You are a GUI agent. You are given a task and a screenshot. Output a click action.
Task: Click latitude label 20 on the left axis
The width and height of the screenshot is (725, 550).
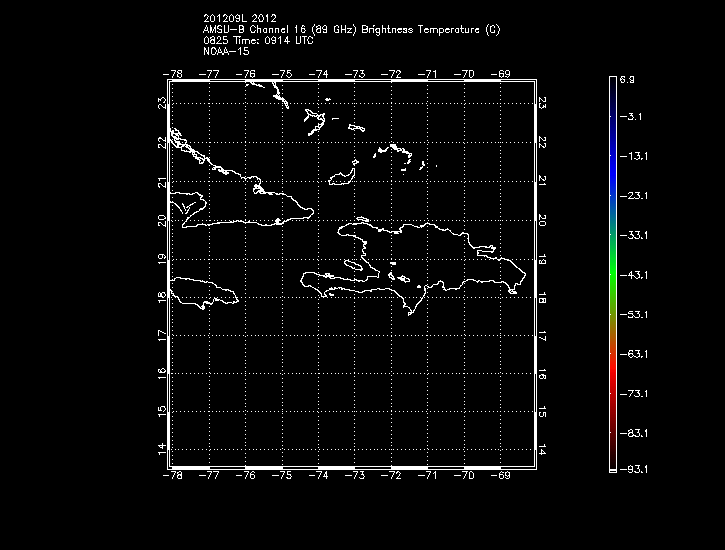pyautogui.click(x=162, y=220)
